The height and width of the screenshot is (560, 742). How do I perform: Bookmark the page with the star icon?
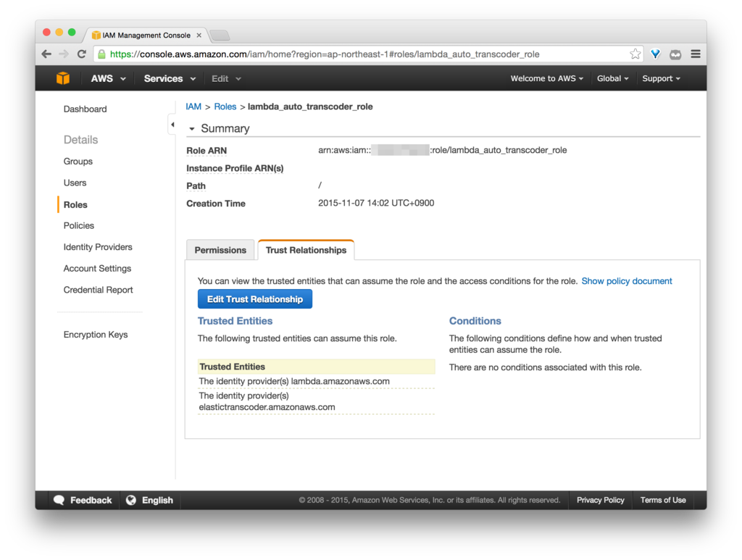[635, 54]
